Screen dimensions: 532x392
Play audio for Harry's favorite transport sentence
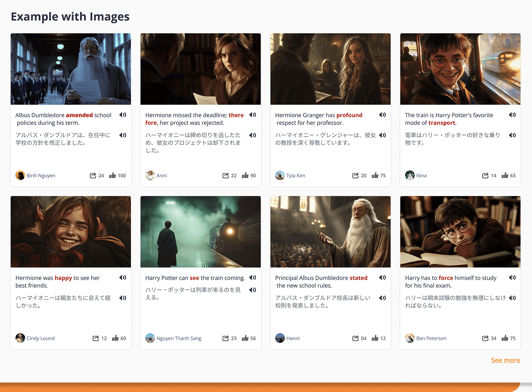pos(513,115)
